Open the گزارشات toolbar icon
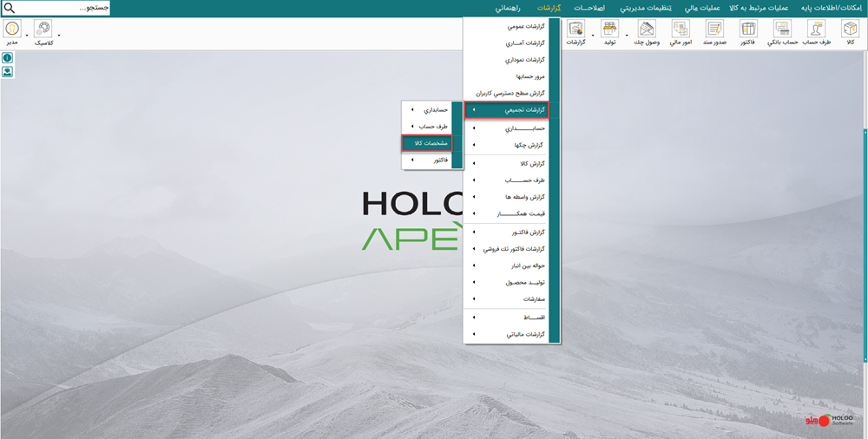The image size is (868, 439). (576, 33)
